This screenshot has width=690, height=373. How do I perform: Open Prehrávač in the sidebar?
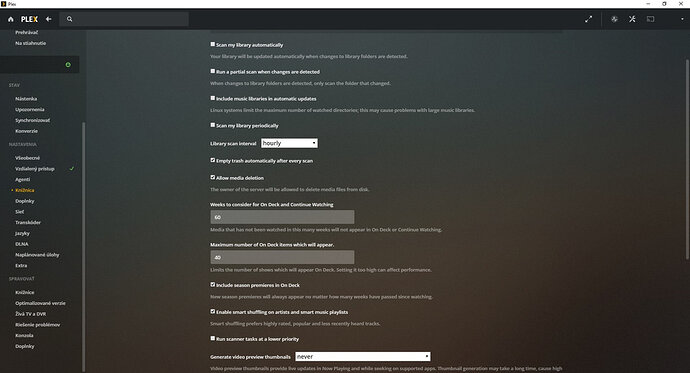coord(26,33)
